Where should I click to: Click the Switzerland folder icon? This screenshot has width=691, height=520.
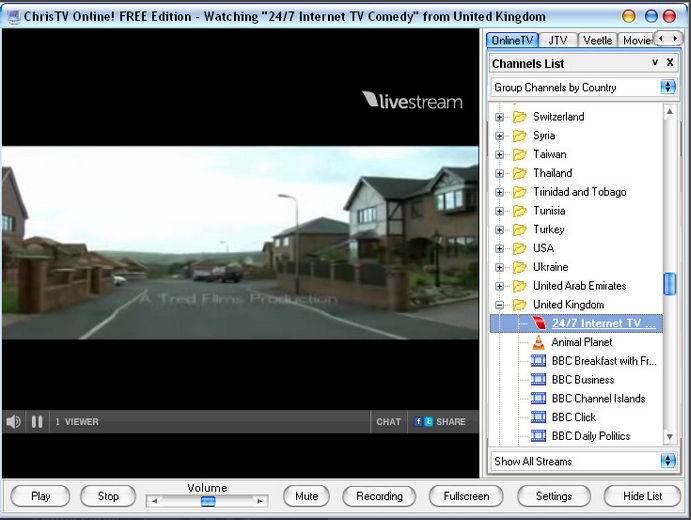[520, 117]
